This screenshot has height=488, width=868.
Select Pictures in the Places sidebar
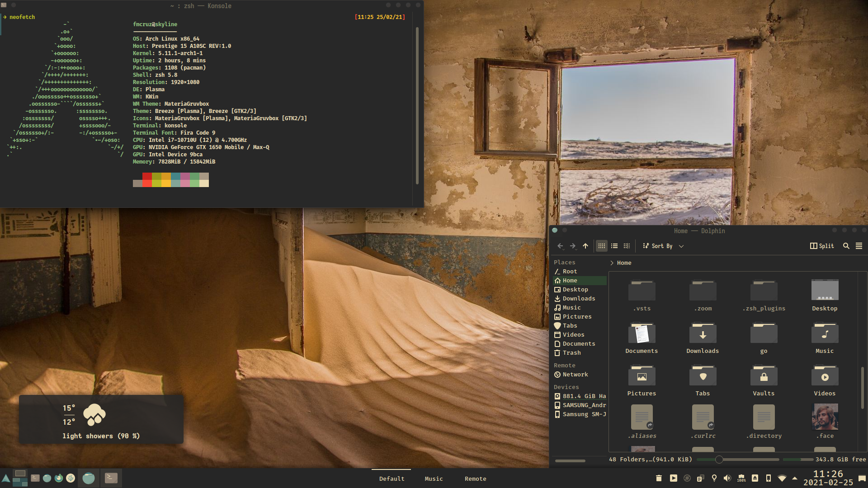point(576,317)
